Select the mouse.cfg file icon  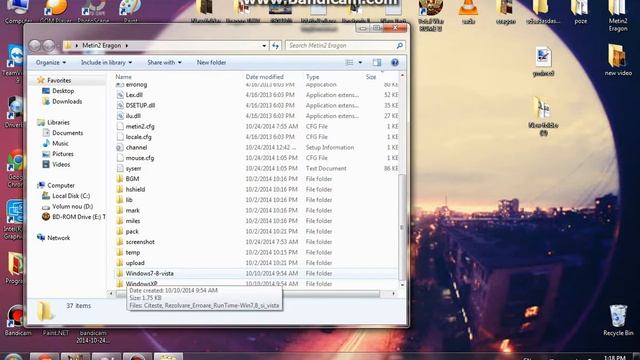(x=120, y=158)
